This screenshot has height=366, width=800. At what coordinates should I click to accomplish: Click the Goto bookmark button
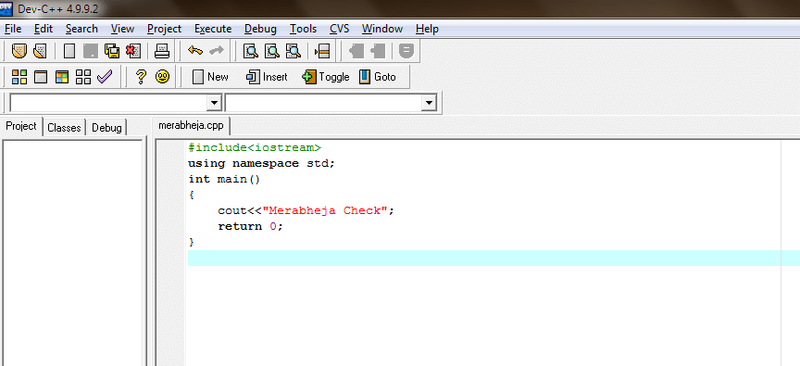378,77
